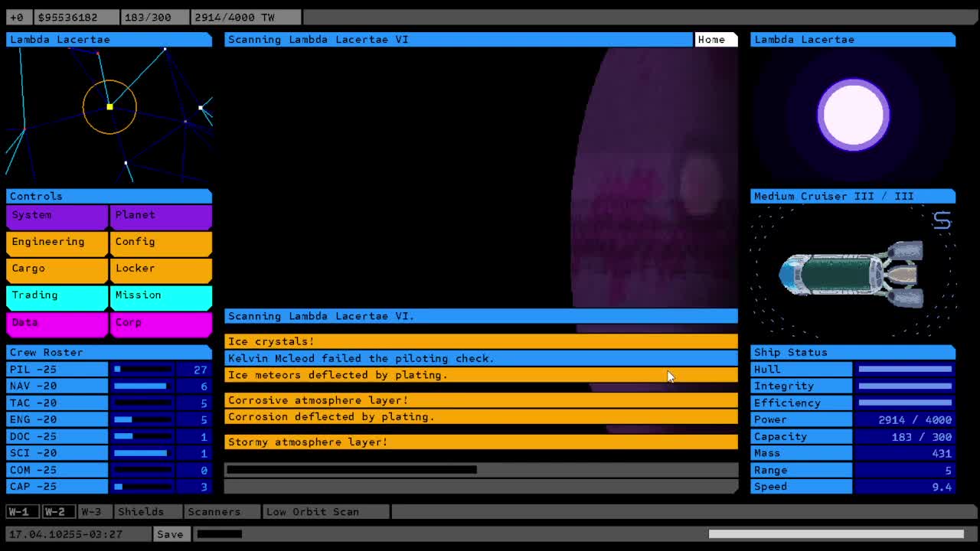
Task: Switch to the Home tab
Action: (715, 39)
